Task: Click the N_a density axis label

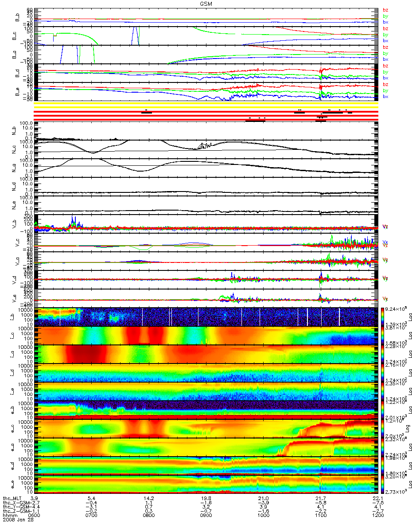Action: pos(15,168)
